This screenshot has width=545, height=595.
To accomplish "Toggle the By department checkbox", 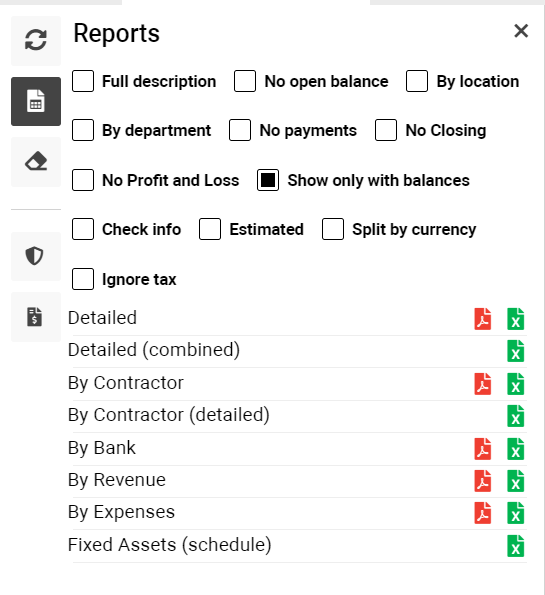I will (x=83, y=130).
